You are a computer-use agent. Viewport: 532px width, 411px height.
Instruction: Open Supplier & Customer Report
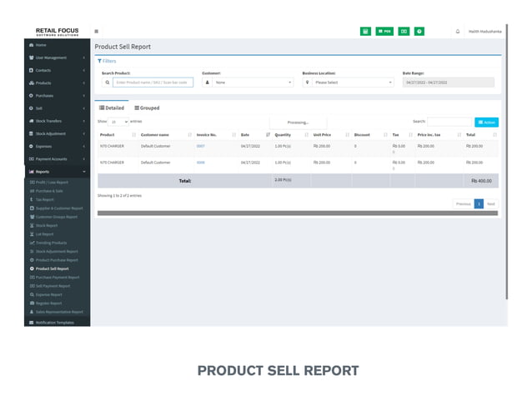pos(57,208)
